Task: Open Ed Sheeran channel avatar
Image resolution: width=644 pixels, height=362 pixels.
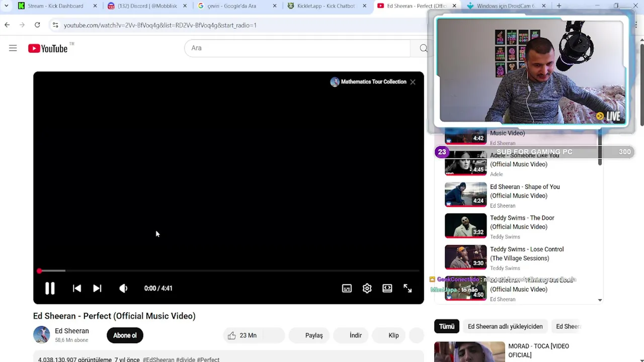Action: click(x=41, y=335)
